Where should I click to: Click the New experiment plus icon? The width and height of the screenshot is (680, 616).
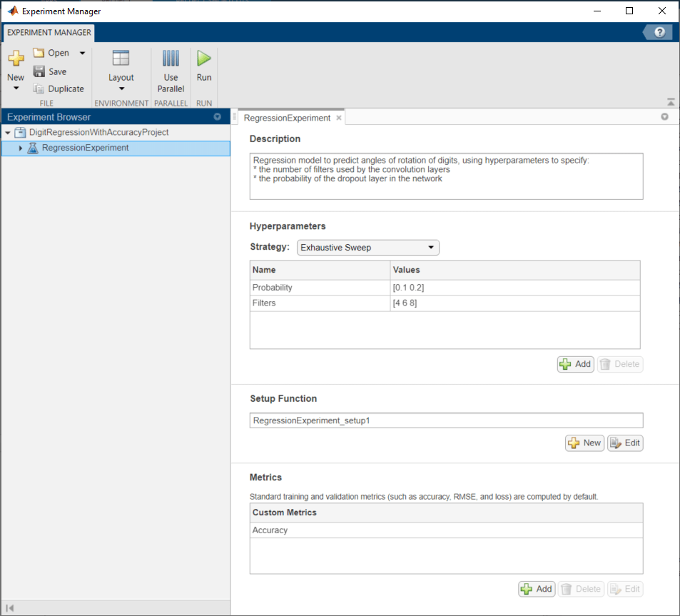(16, 58)
